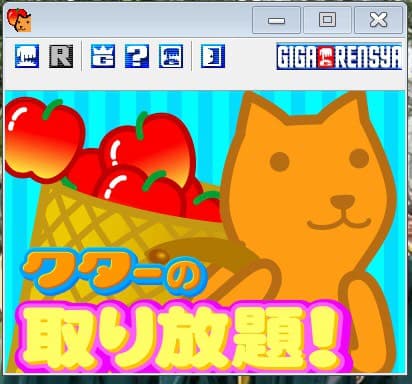Close the game window

point(378,20)
